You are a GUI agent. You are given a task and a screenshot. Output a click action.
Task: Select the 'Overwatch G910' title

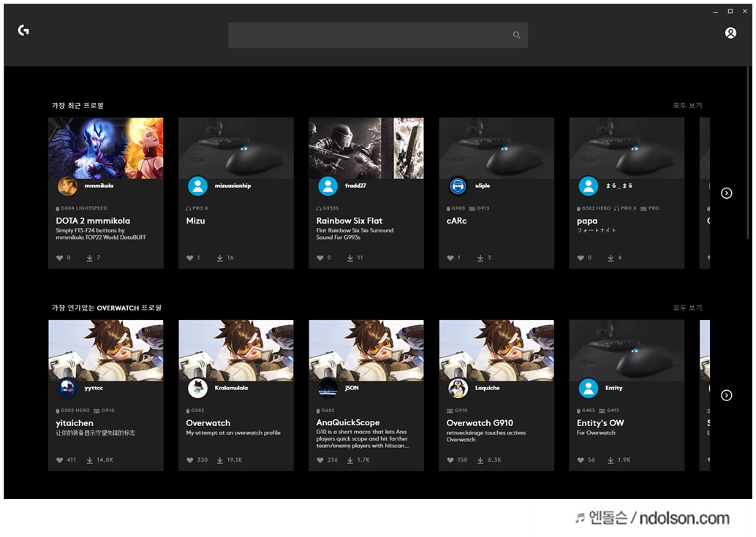coord(480,423)
